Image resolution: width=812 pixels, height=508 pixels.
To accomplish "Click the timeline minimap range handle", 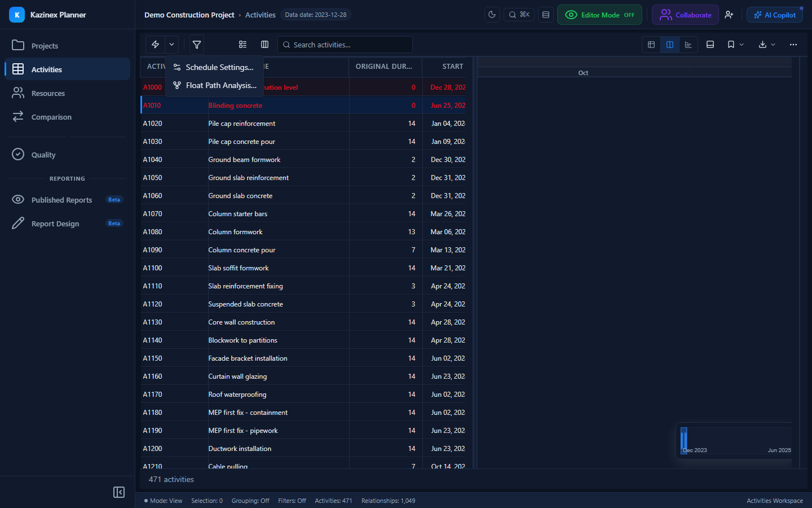I will (x=683, y=440).
